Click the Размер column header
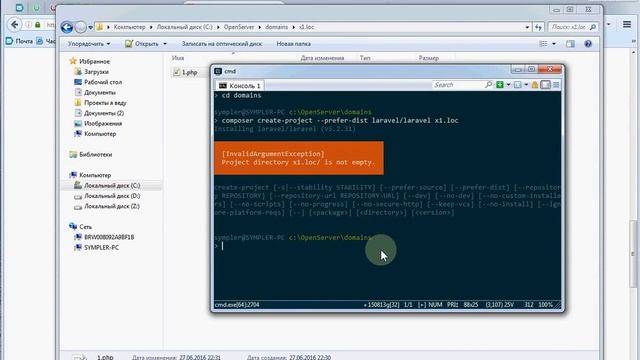 tap(429, 58)
